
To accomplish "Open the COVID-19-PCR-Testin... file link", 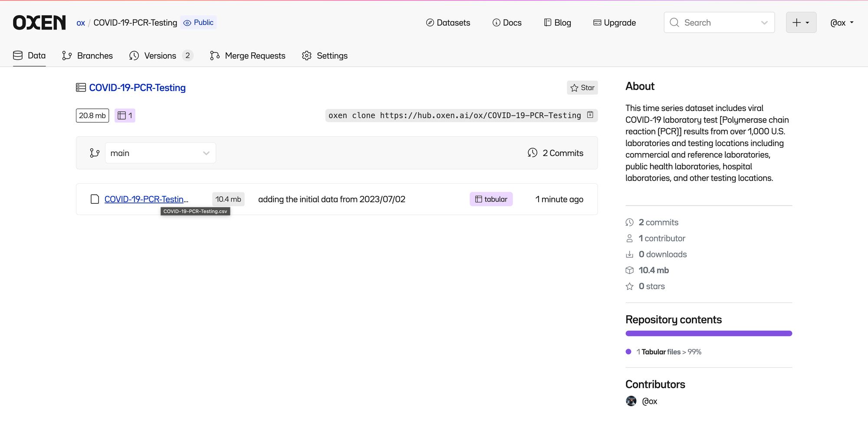I will coord(146,199).
